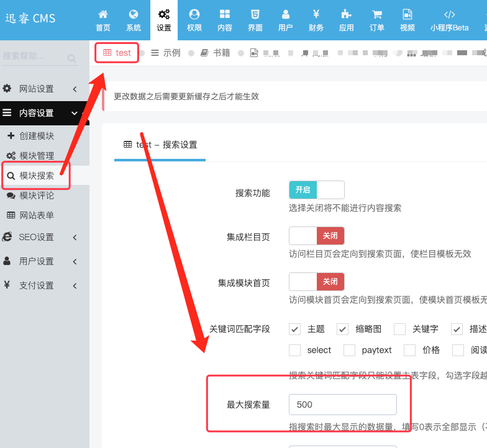Uncheck the 缩略图 checkbox

pos(343,329)
